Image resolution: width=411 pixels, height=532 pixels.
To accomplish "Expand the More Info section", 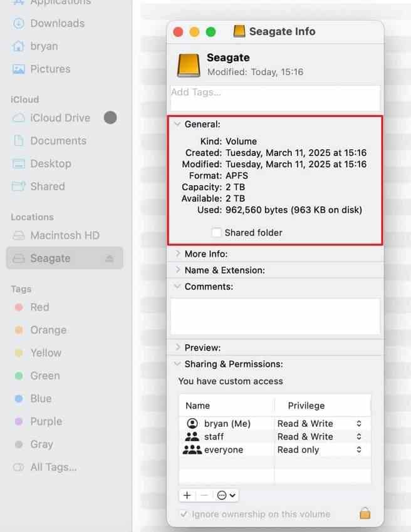I will (177, 253).
